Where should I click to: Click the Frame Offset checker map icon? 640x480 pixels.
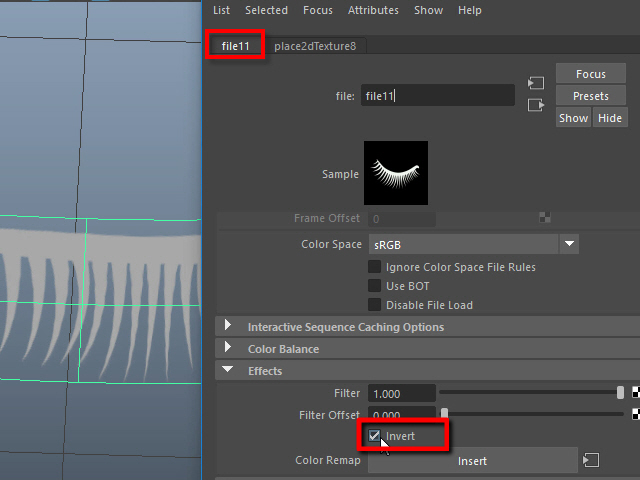coord(545,218)
